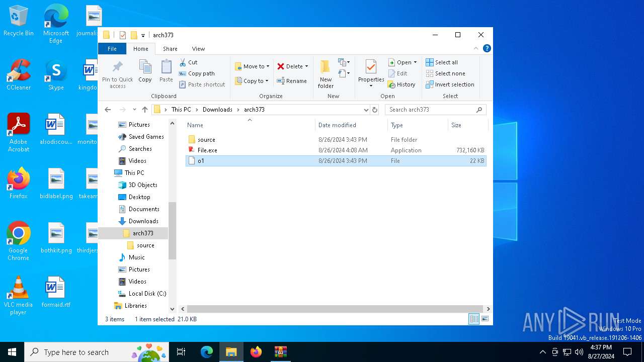Sort by Type column header
This screenshot has height=362, width=644.
[x=418, y=125]
